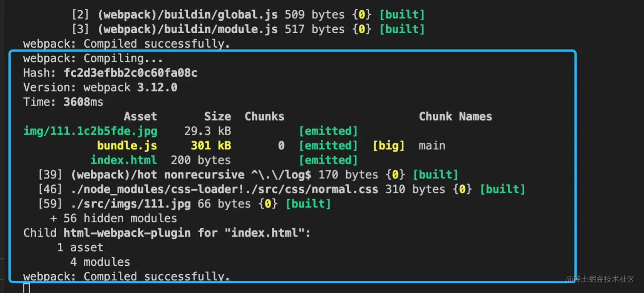Click the 'main' chunk name
The image size is (644, 293).
coord(432,146)
